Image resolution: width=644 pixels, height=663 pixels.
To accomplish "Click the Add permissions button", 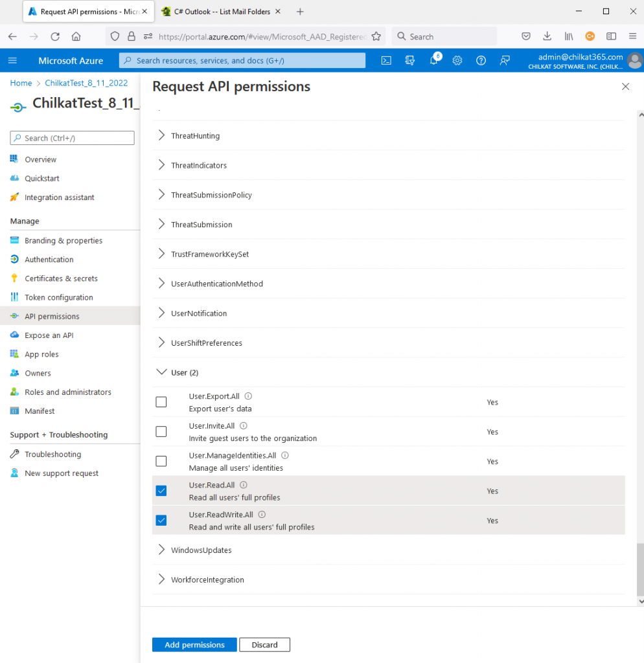I will [194, 644].
